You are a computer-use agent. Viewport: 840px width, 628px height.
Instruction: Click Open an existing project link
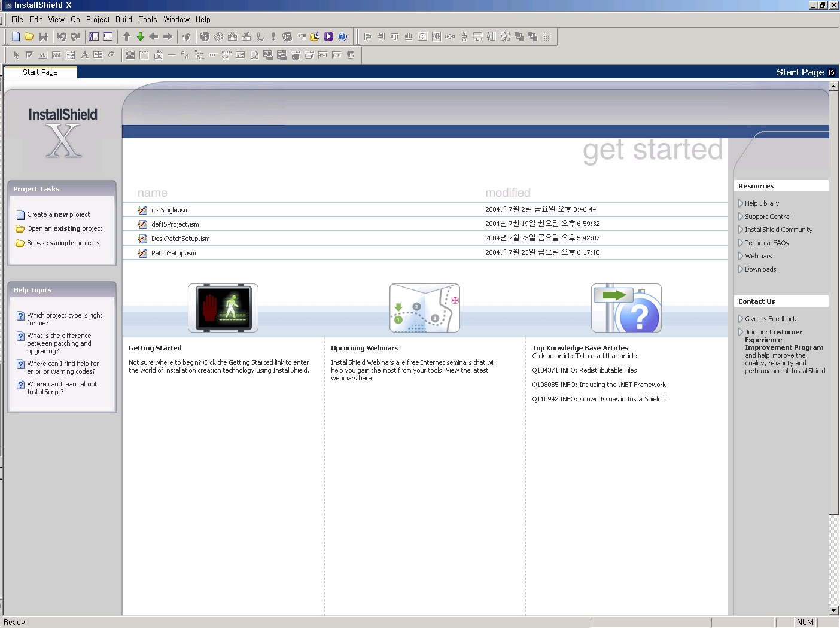coord(65,228)
